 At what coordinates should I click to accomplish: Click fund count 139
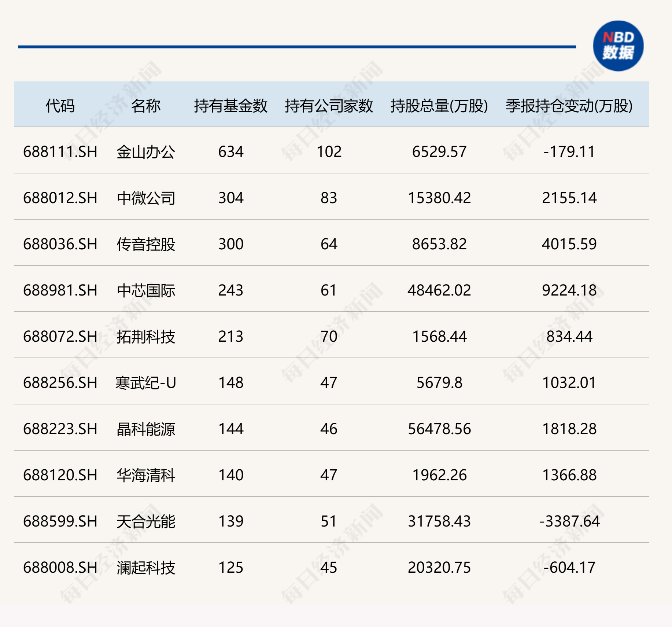click(x=231, y=521)
